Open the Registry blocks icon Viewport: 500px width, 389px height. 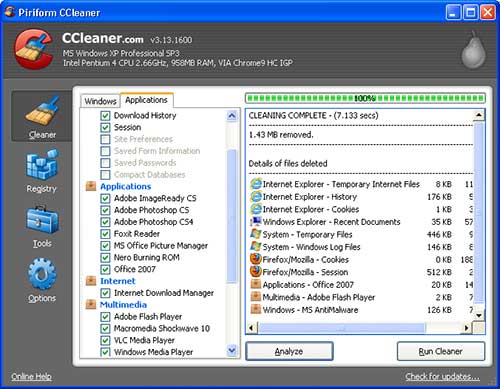coord(42,165)
